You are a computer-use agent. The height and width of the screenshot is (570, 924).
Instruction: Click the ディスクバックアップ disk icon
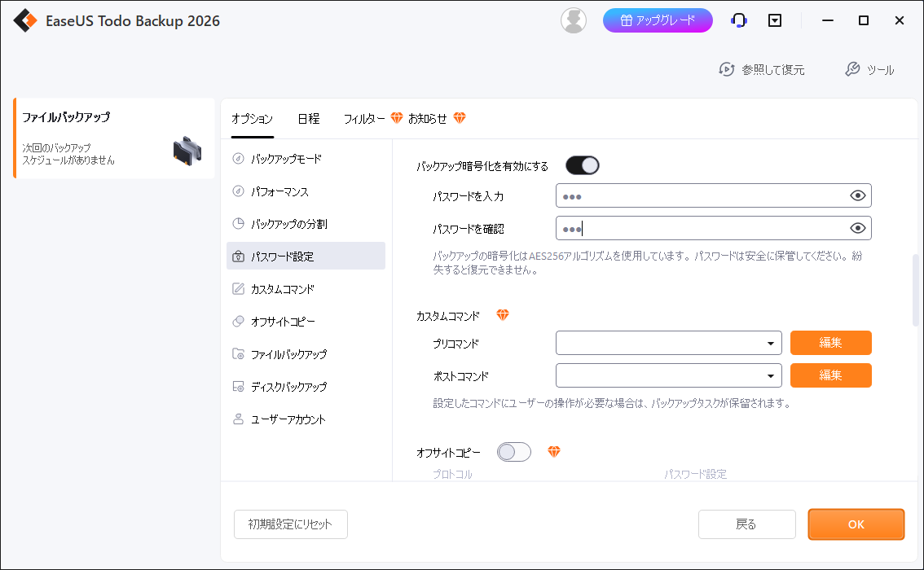(238, 386)
